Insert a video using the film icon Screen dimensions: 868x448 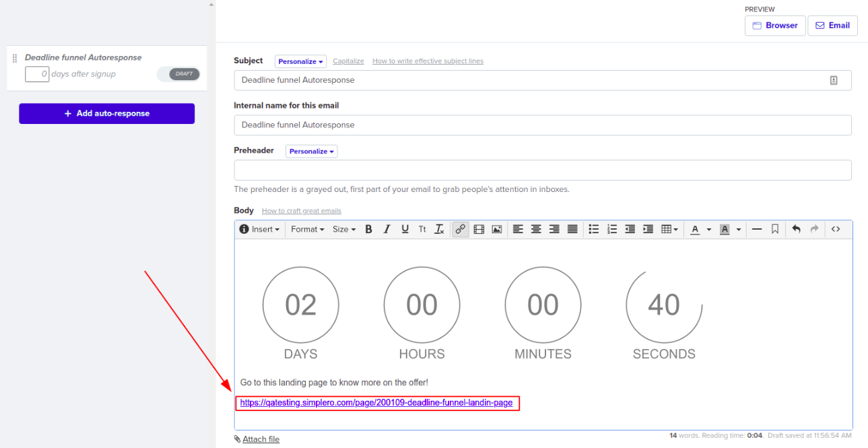point(479,229)
